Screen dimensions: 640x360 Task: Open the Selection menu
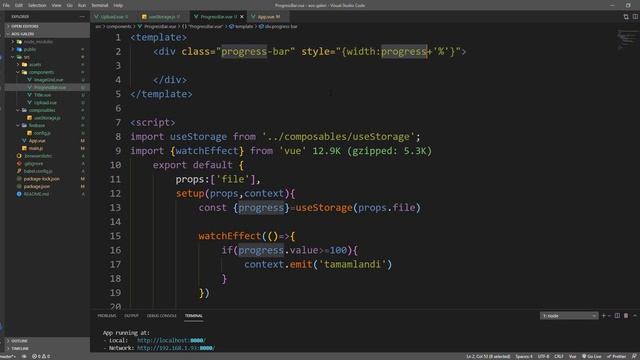(x=37, y=5)
